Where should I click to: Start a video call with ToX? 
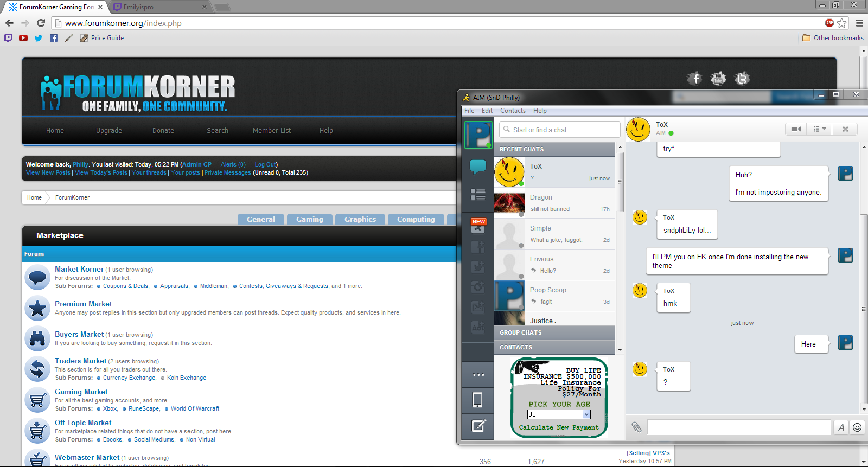click(x=796, y=129)
